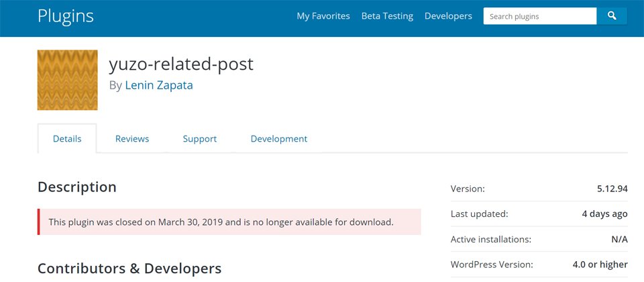644x282 pixels.
Task: Open My Favorites in the header
Action: (323, 16)
